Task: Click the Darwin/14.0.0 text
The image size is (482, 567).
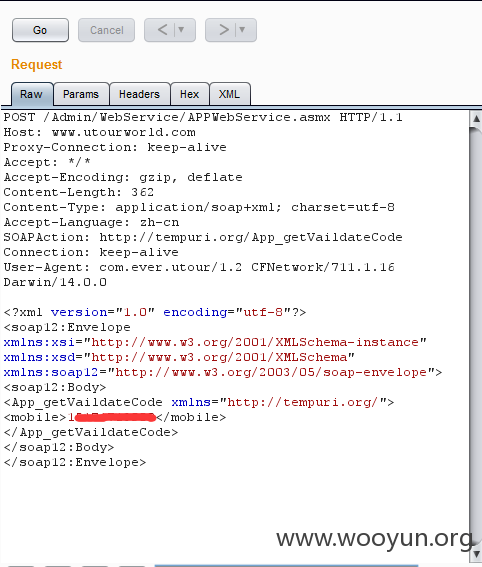Action: point(55,282)
